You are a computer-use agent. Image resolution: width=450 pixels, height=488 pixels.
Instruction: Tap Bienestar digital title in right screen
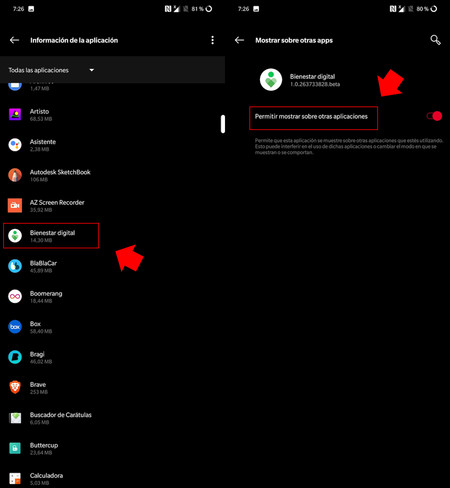coord(312,76)
